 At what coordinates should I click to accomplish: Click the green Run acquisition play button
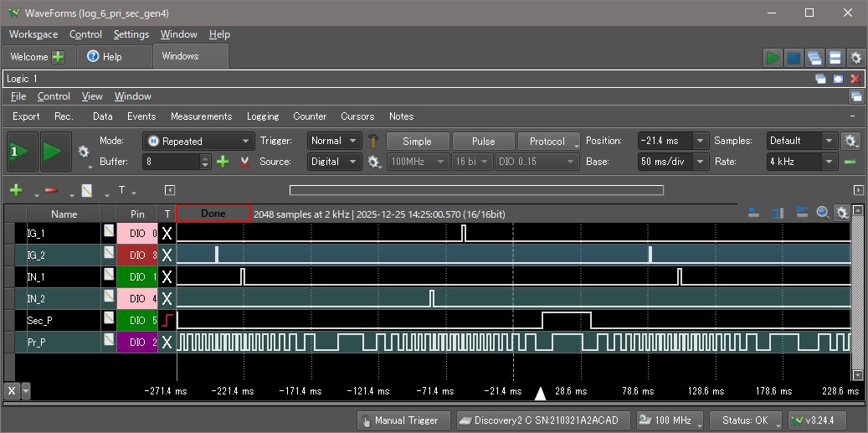(53, 152)
